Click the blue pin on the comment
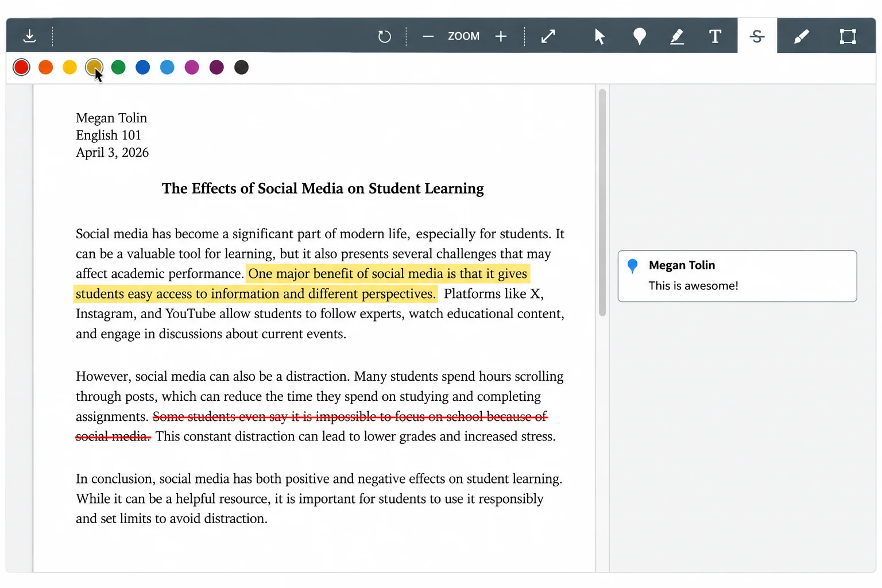 (x=633, y=266)
